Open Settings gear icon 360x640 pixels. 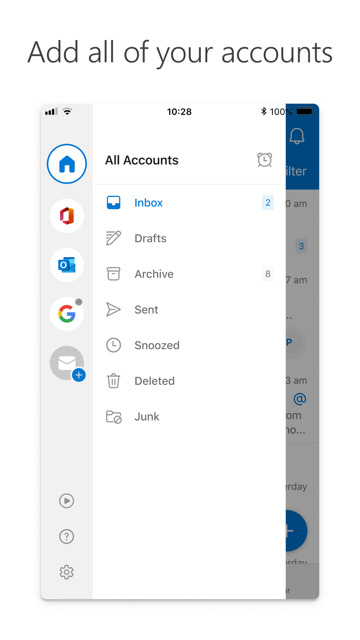coord(67,572)
